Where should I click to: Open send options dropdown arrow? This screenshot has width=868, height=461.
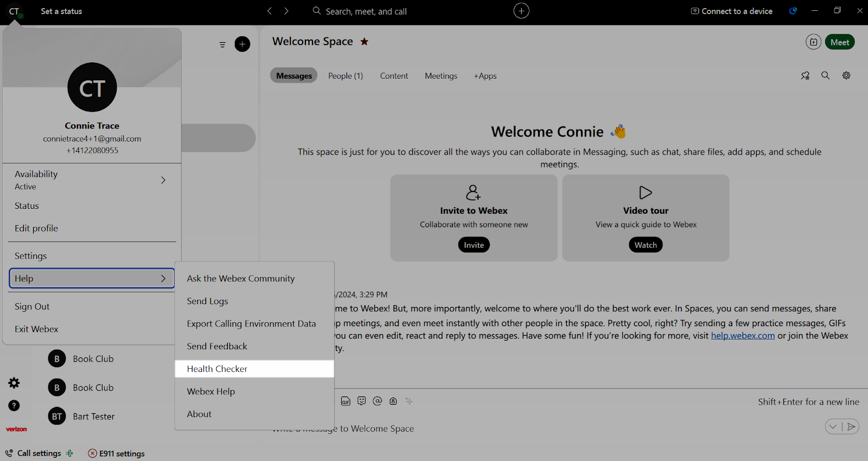[x=833, y=427]
